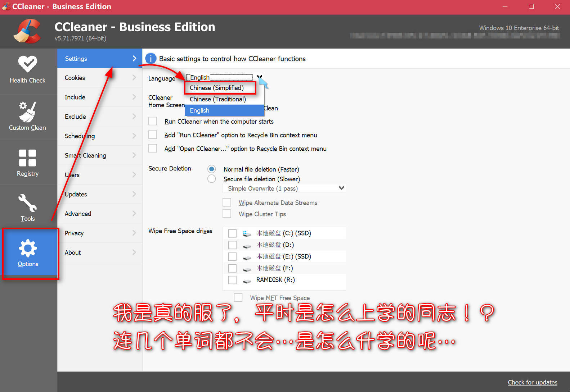The height and width of the screenshot is (392, 570).
Task: Check Add "Run CCleaner" Recycle Bin option
Action: 153,135
